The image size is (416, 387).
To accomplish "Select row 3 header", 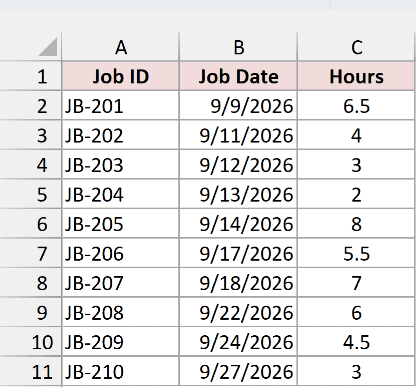I will point(31,135).
